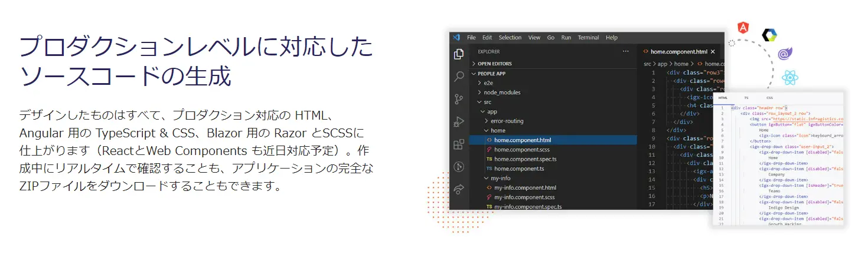Collapse the PEOPLE APP root folder
Viewport: 868px width, 254px height.
click(491, 74)
